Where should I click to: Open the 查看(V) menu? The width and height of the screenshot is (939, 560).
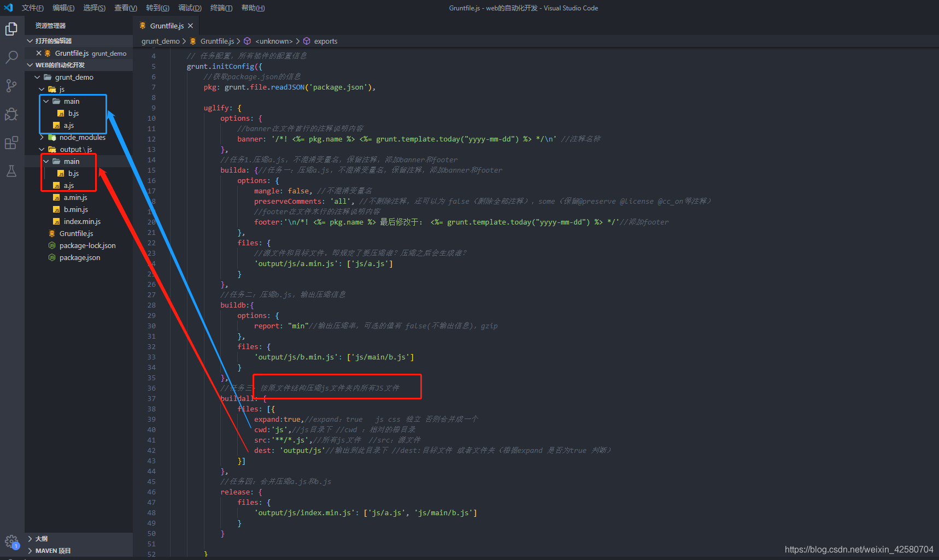(126, 8)
